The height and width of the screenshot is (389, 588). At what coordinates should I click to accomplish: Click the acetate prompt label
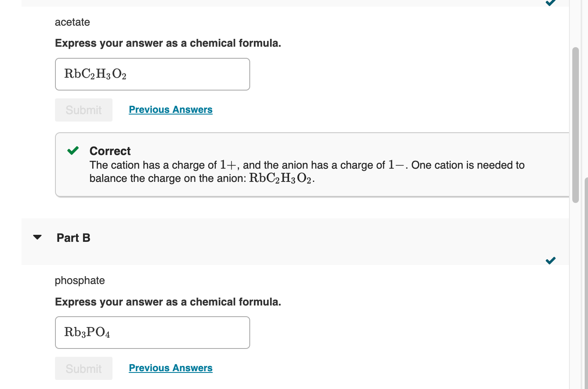coord(72,22)
